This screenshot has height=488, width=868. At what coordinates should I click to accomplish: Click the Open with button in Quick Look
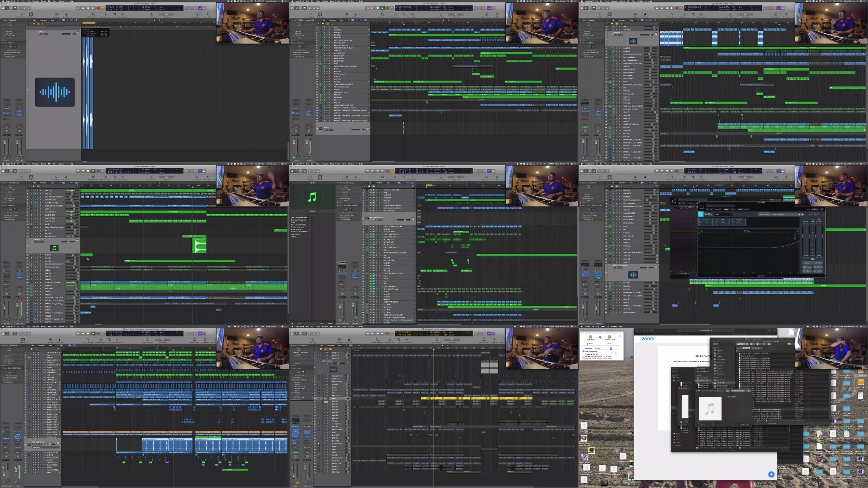click(738, 390)
